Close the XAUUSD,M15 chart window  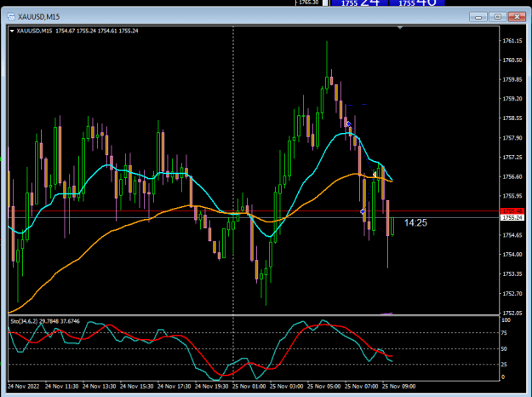[517, 17]
